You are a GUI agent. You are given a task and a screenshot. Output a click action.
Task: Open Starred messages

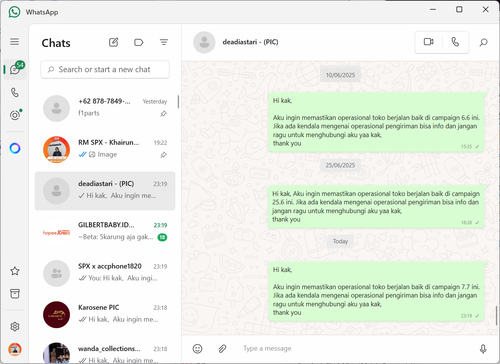coord(15,271)
